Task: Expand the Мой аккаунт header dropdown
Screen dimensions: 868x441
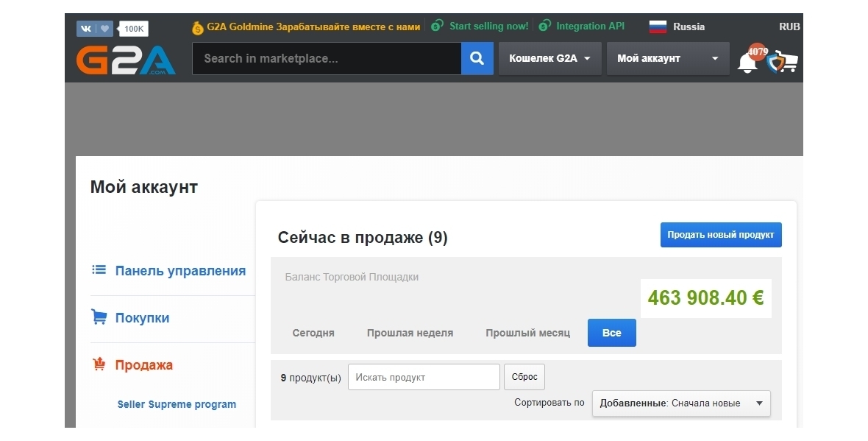Action: 668,58
